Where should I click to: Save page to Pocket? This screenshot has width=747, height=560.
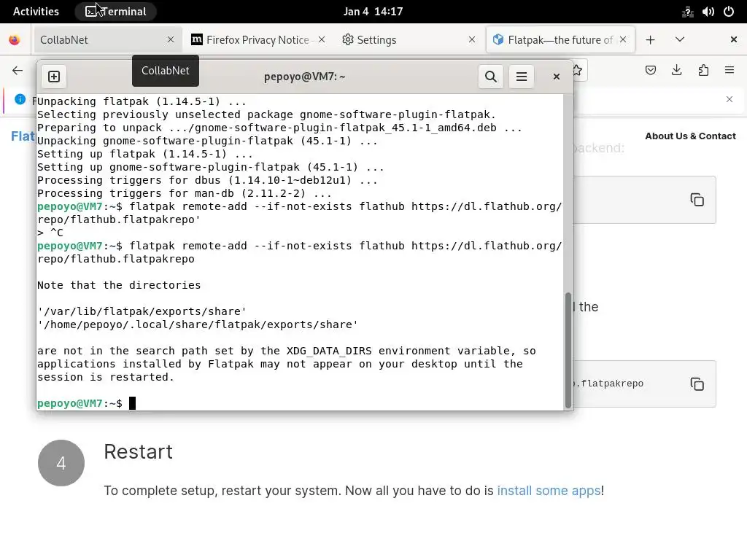(x=650, y=71)
